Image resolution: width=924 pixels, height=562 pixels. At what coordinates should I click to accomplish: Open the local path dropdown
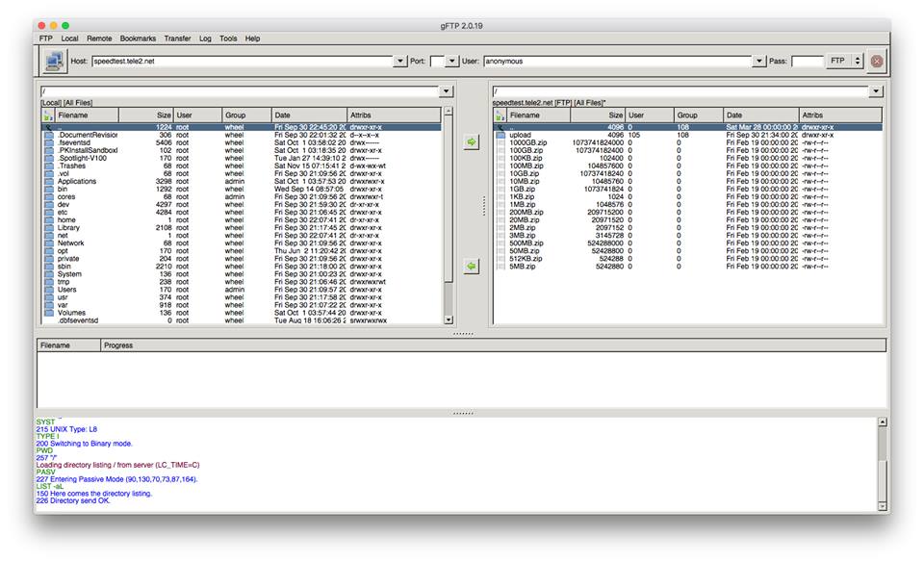(446, 91)
